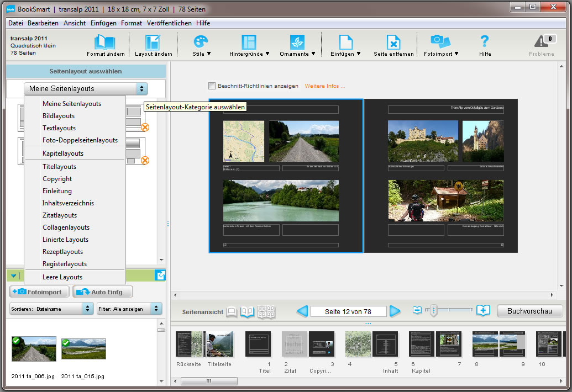Select Kapitellayouts from the layout list

(x=63, y=153)
